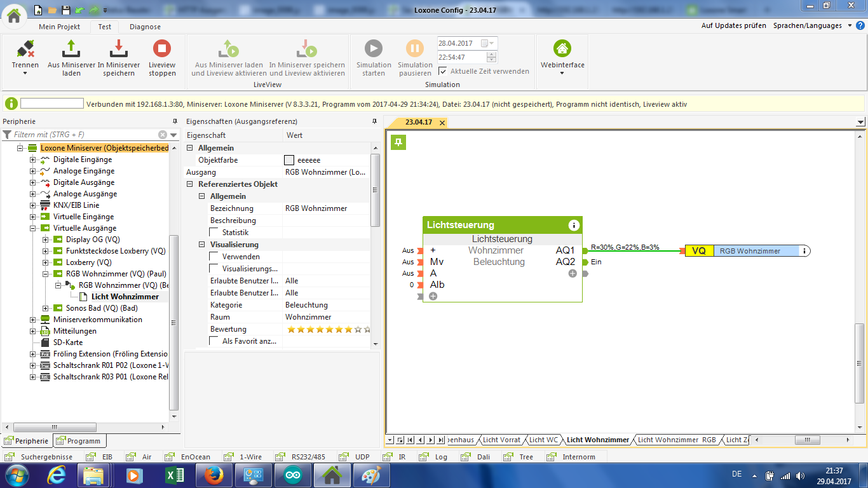Screen dimensions: 868x488
Task: Click the info icon on Lichtsteuerung block
Action: pyautogui.click(x=574, y=225)
